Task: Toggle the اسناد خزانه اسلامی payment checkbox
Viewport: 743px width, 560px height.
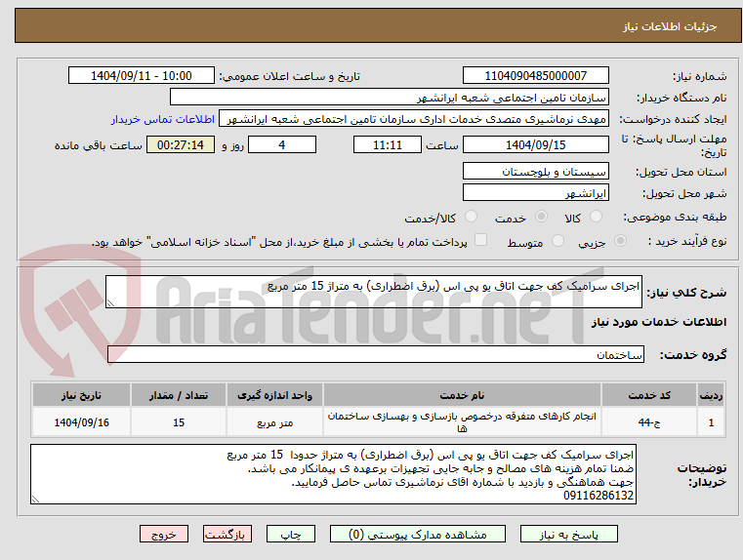Action: pyautogui.click(x=480, y=240)
